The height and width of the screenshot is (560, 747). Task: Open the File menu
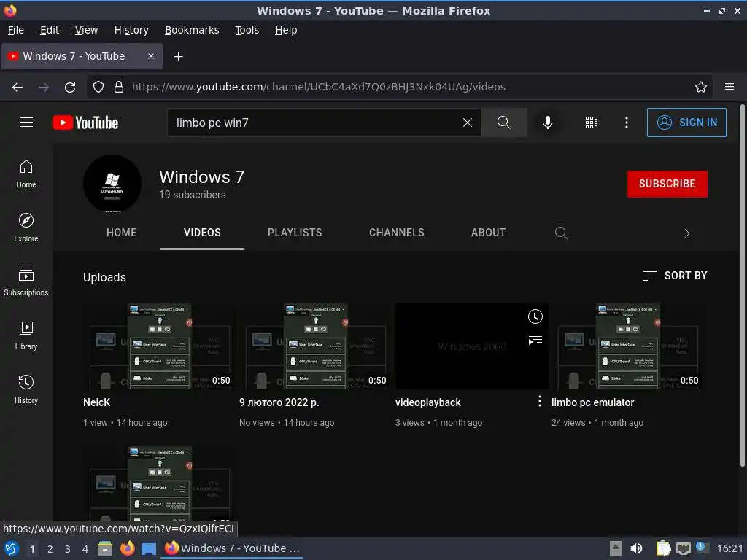[x=16, y=30]
